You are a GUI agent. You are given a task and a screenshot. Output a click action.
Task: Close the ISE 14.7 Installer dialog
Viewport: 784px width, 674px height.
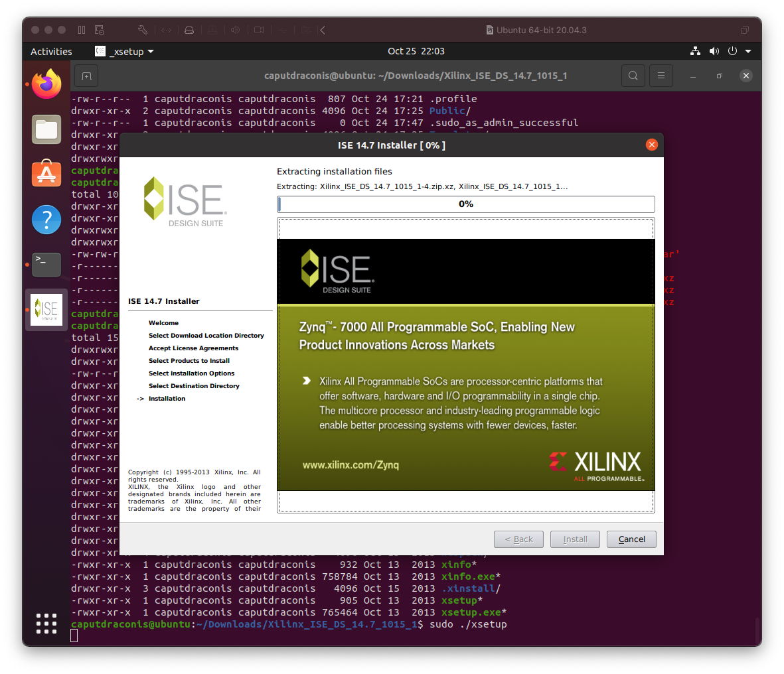tap(651, 145)
